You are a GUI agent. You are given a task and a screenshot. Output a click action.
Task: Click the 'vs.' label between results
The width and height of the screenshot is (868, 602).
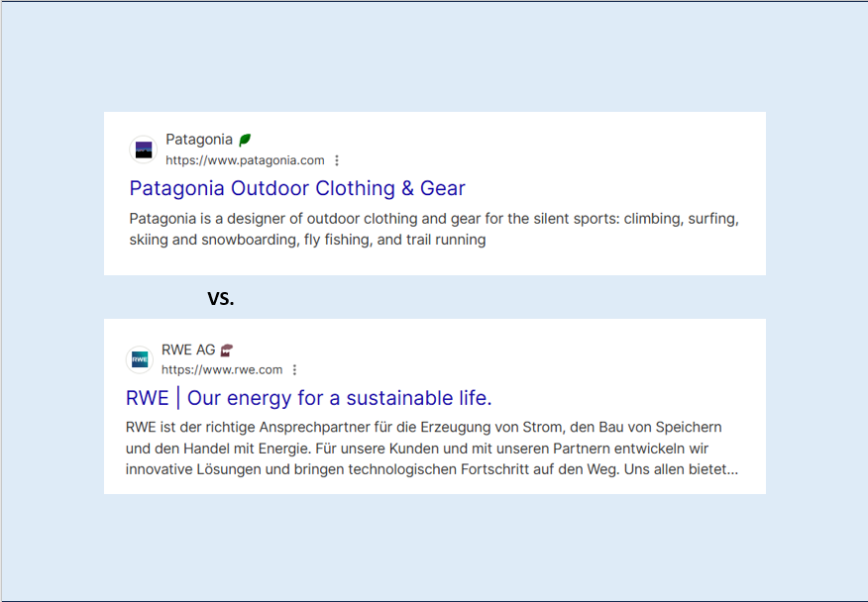coord(220,298)
